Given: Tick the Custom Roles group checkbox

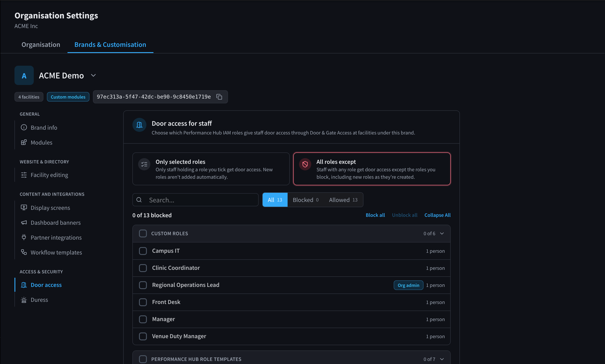Looking at the screenshot, I should pos(143,233).
